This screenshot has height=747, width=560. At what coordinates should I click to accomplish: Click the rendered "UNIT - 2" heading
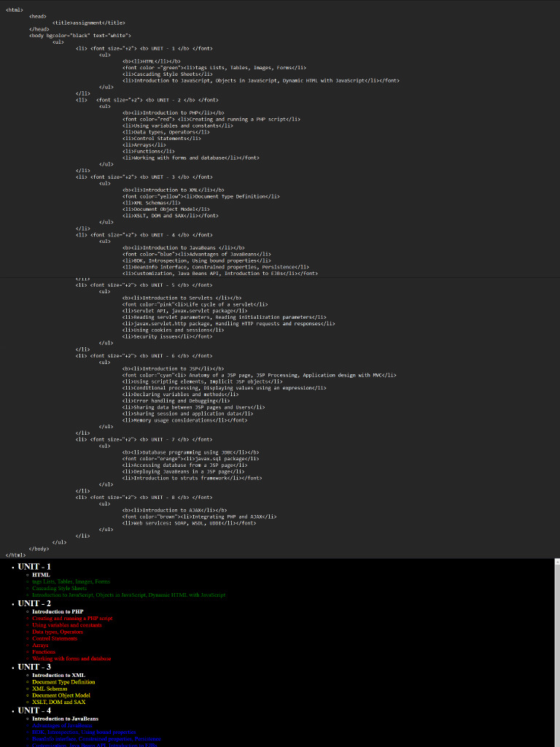pos(34,603)
